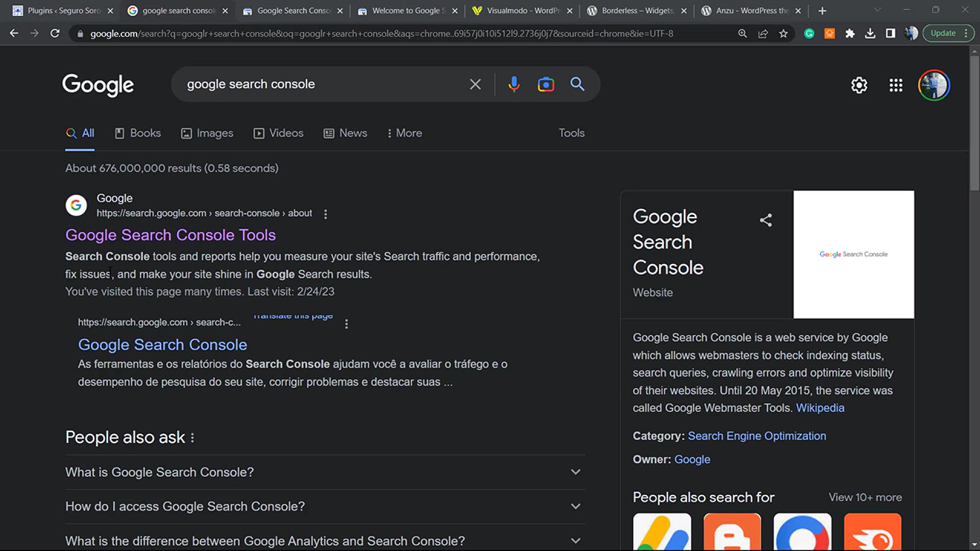Open the Google apps grid
Image resolution: width=980 pixels, height=551 pixels.
(x=896, y=85)
